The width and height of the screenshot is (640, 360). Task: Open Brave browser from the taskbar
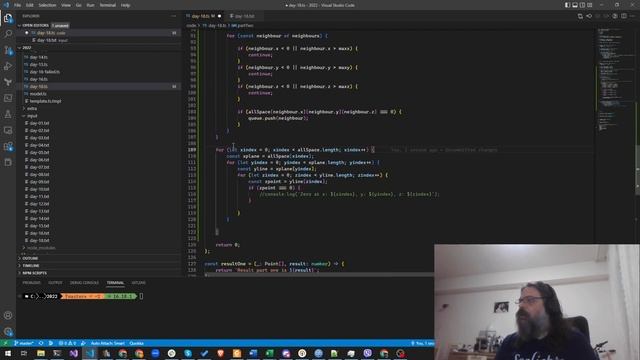(220, 353)
